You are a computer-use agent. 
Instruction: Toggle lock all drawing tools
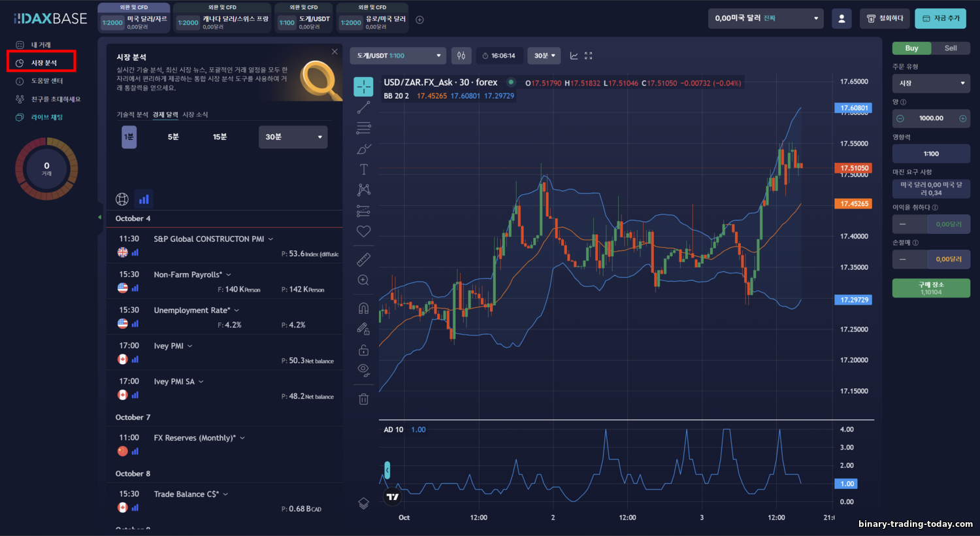(363, 350)
